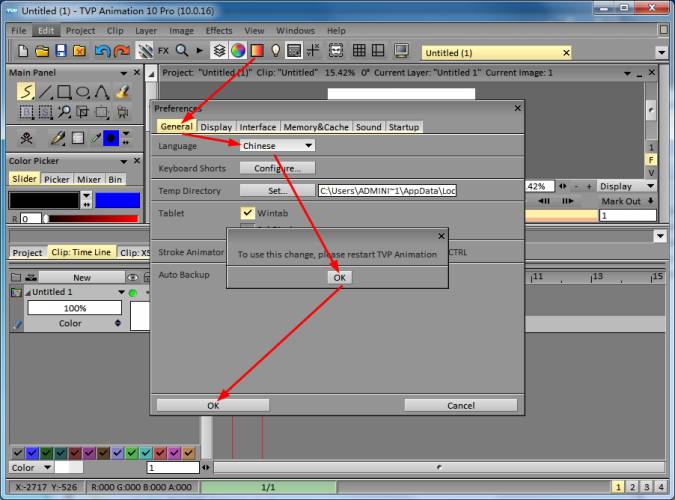The height and width of the screenshot is (500, 675).
Task: Click the skull and crossbones clear icon
Action: (26, 138)
